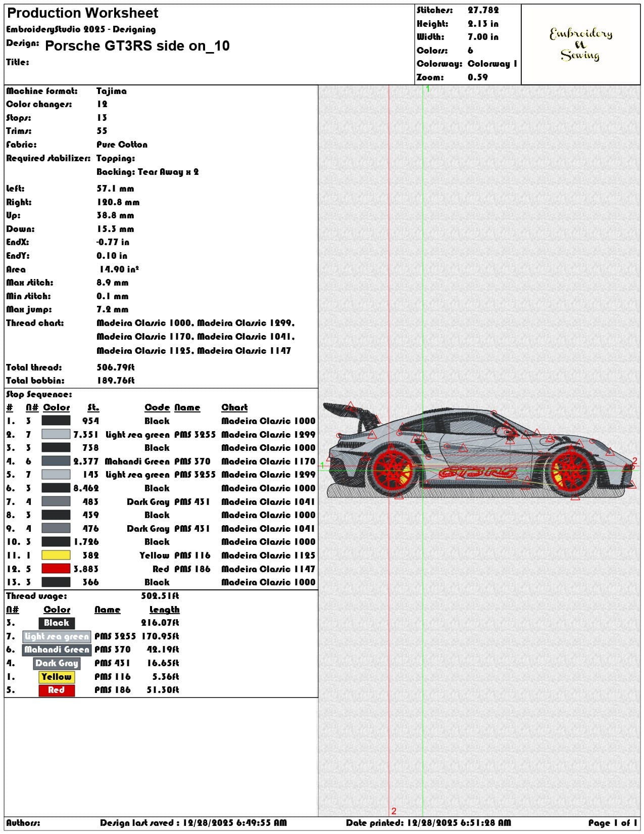The width and height of the screenshot is (644, 834).
Task: Click the Embroidery & Sewing logo
Action: pos(581,44)
